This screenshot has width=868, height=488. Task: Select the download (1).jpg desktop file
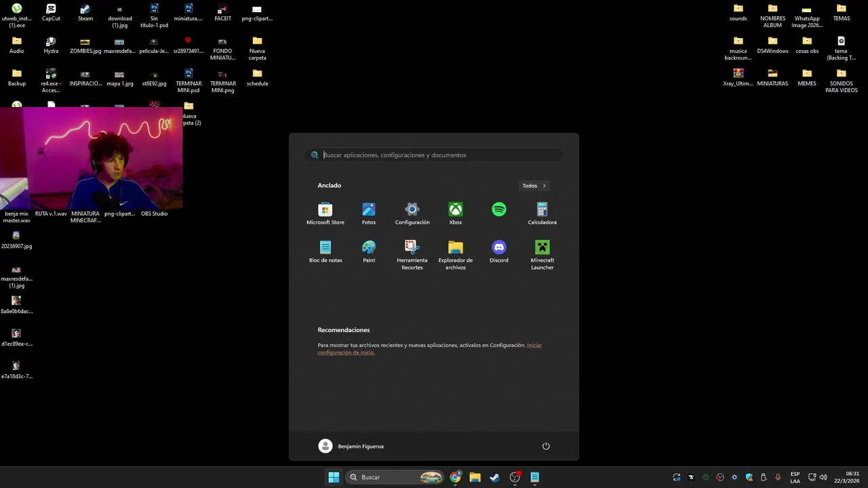click(119, 16)
